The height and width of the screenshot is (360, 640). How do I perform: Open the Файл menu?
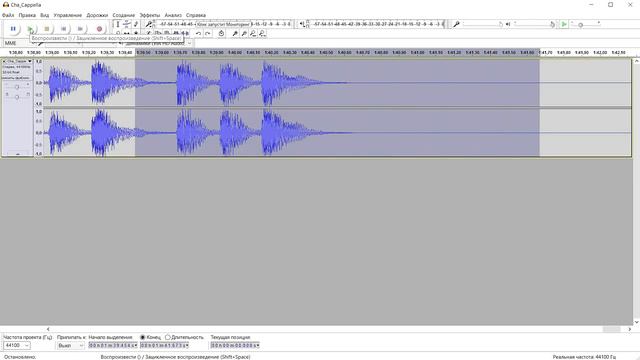click(8, 15)
